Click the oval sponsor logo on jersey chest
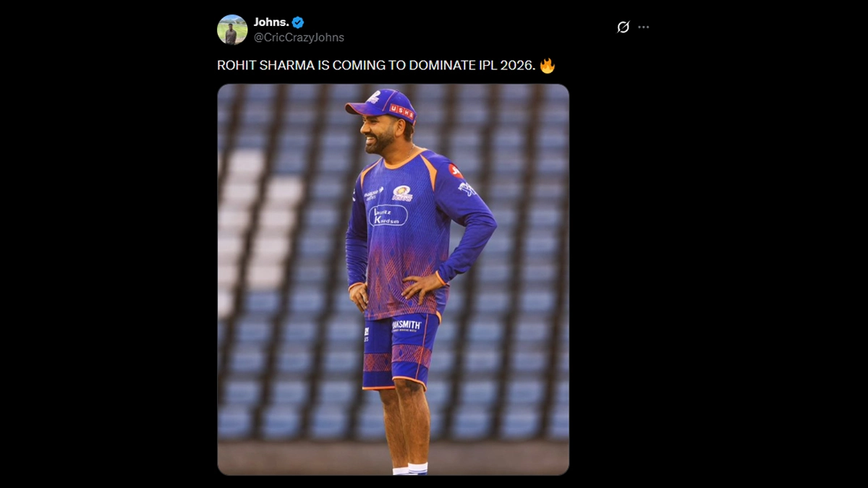Image resolution: width=868 pixels, height=488 pixels. [x=388, y=215]
